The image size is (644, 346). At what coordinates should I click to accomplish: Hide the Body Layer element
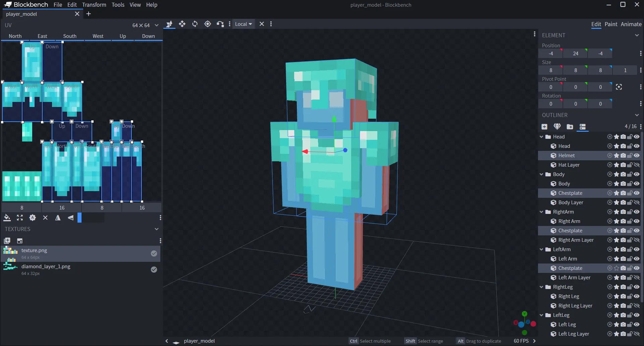(637, 203)
